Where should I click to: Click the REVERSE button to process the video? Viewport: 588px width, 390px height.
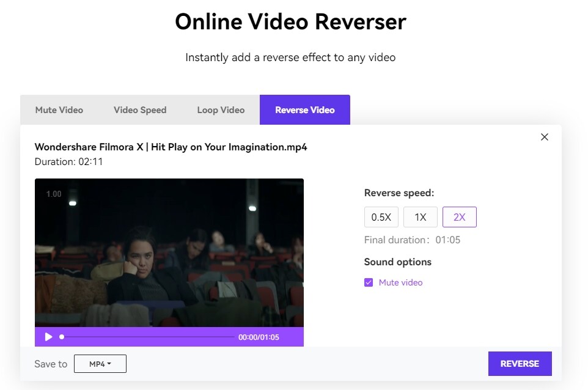coord(520,363)
